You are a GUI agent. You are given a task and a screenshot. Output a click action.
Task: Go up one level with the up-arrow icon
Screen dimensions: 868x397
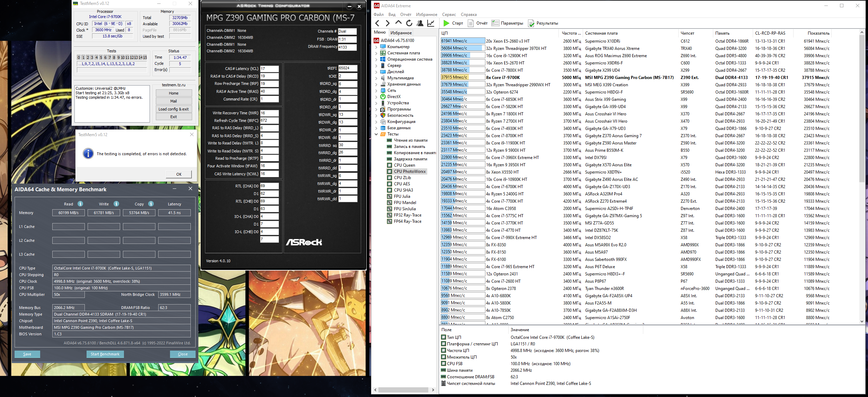pyautogui.click(x=399, y=23)
